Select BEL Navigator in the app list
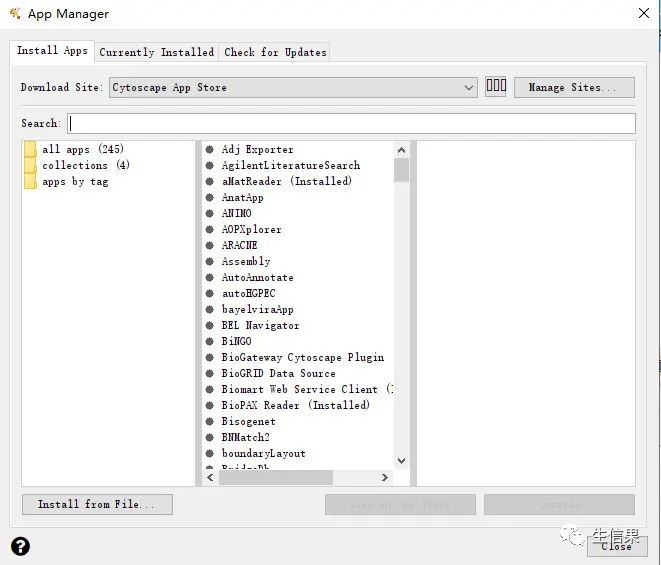The height and width of the screenshot is (565, 661). (x=261, y=326)
